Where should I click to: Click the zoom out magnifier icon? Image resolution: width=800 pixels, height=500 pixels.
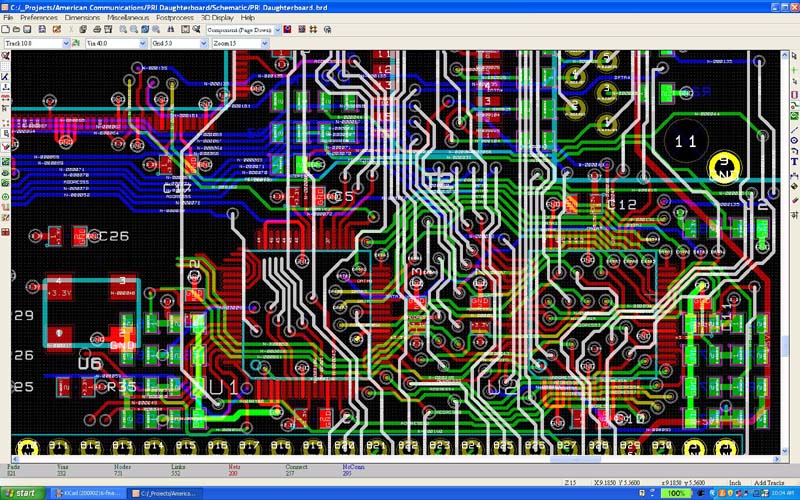[134, 30]
